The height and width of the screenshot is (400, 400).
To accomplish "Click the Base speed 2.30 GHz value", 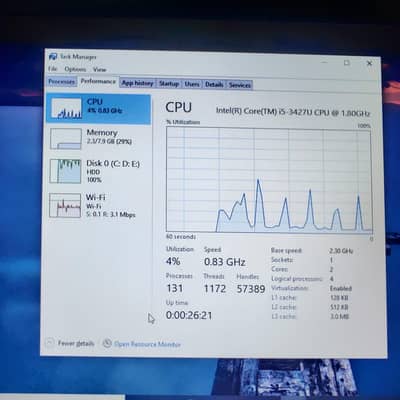I will point(341,251).
